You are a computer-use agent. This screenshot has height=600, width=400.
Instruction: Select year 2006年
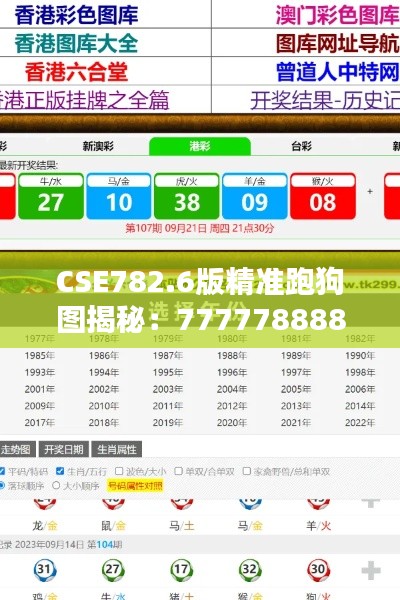(360, 389)
